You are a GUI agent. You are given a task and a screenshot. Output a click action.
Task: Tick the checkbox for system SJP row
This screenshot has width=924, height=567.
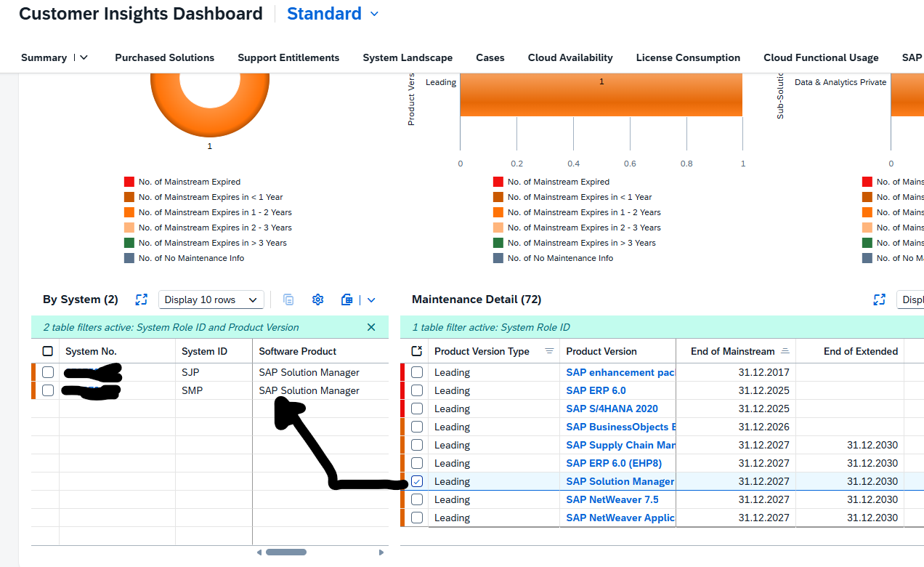coord(48,372)
